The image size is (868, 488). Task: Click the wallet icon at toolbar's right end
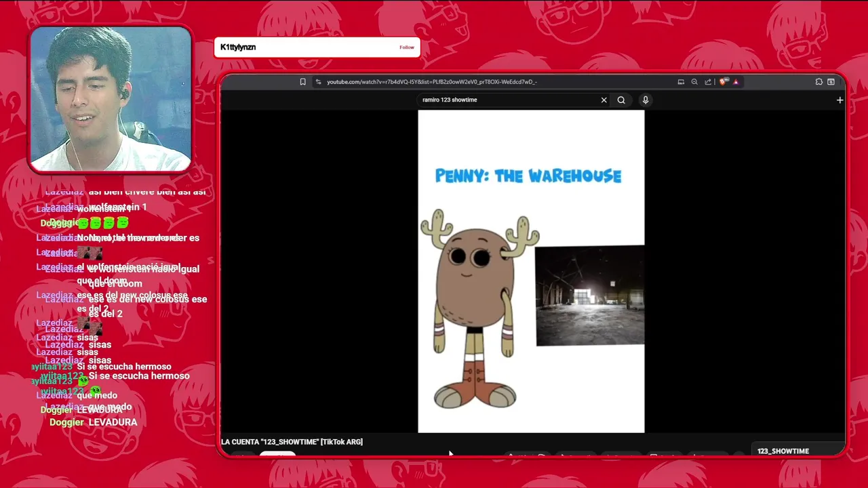coord(831,82)
